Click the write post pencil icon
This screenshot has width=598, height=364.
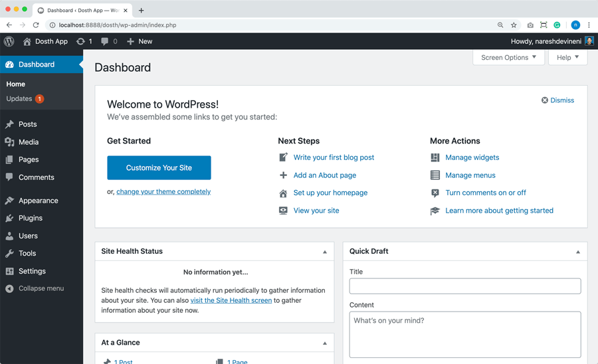(x=283, y=157)
